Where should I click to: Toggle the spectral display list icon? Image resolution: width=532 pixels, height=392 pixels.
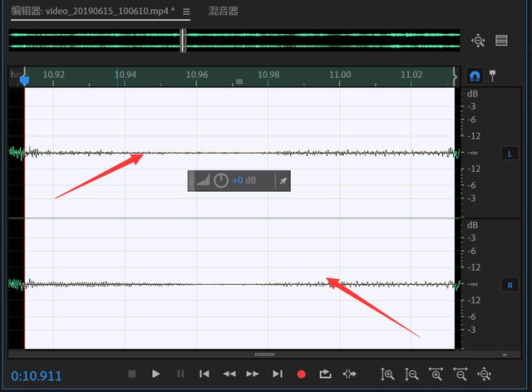pyautogui.click(x=501, y=41)
